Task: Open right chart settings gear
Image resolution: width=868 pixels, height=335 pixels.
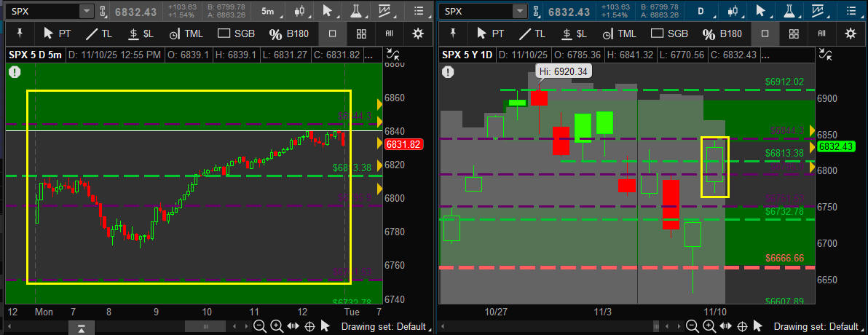Action: pyautogui.click(x=851, y=33)
